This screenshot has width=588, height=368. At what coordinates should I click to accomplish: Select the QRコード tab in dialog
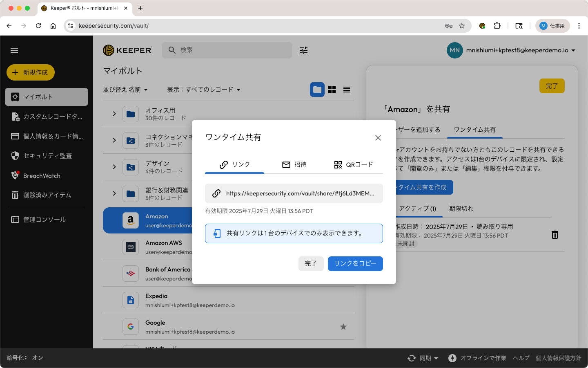354,164
